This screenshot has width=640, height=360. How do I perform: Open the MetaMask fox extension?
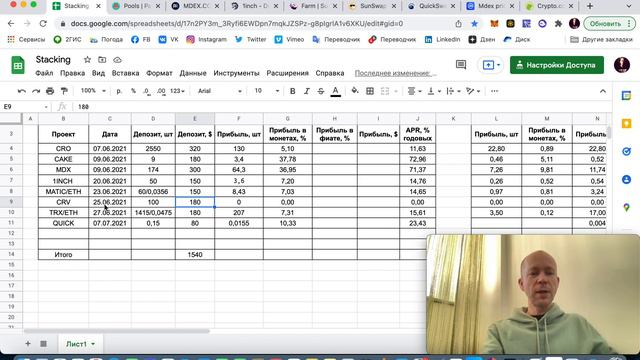tap(494, 24)
